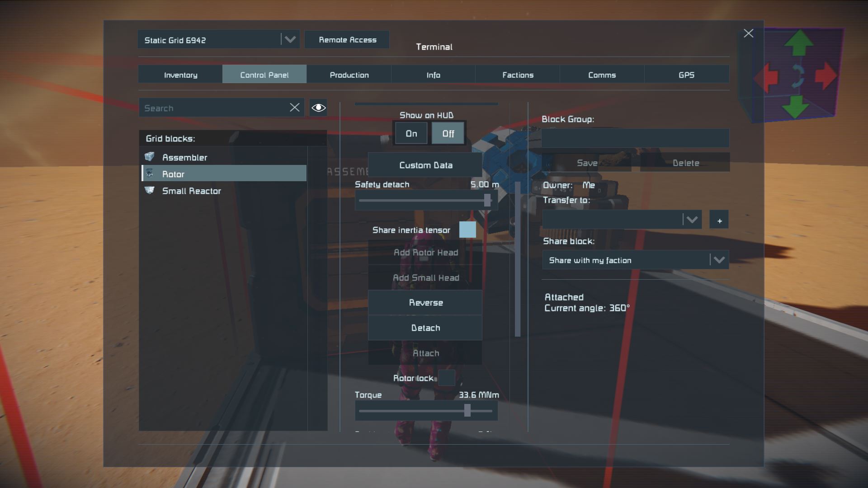Click the Rotor block icon
This screenshot has width=868, height=488.
150,174
